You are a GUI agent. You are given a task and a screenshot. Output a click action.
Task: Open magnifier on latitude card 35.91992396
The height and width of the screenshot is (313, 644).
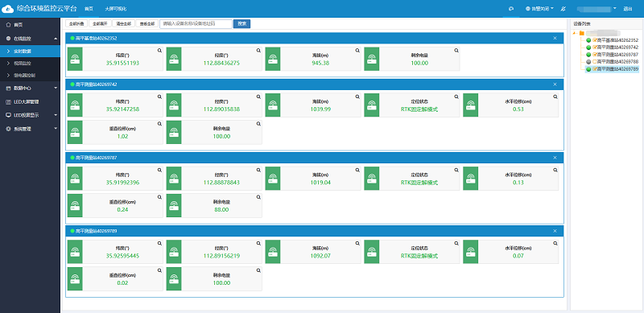(159, 170)
